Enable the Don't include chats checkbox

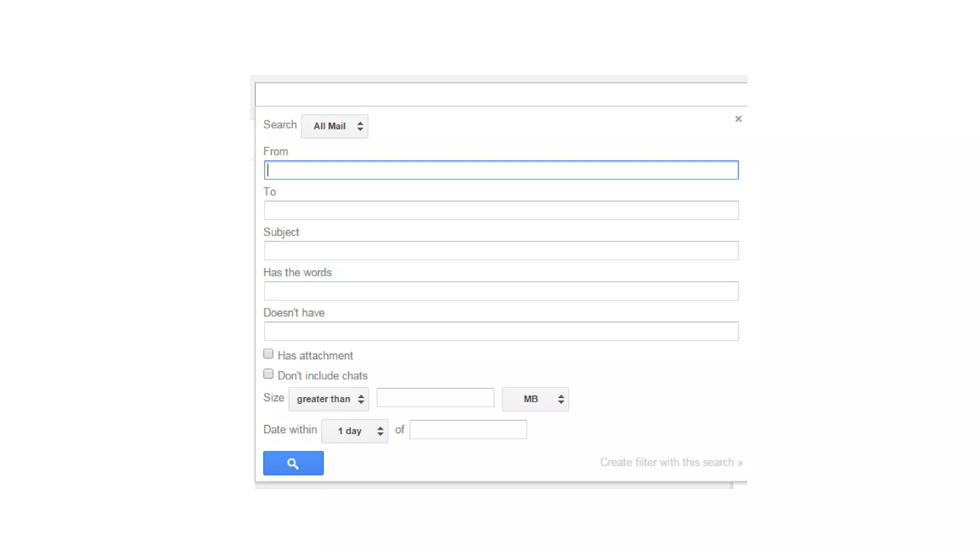coord(268,374)
